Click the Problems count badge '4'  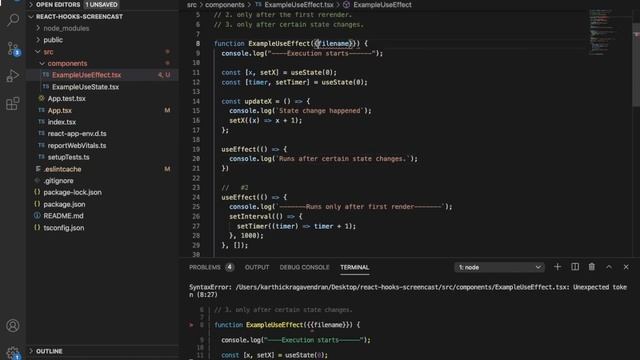tap(229, 267)
